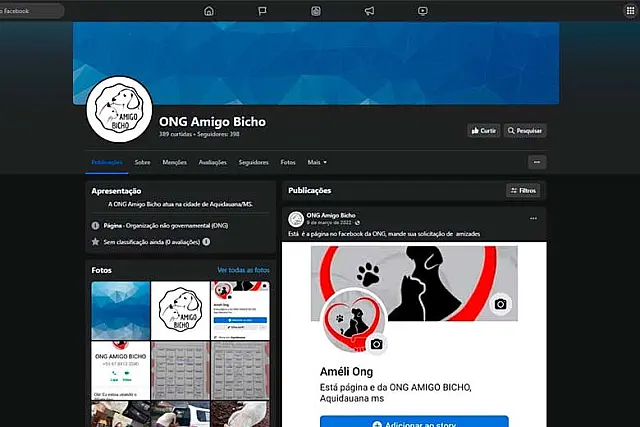This screenshot has height=427, width=640.
Task: Click the Apresentação heading
Action: [x=116, y=191]
